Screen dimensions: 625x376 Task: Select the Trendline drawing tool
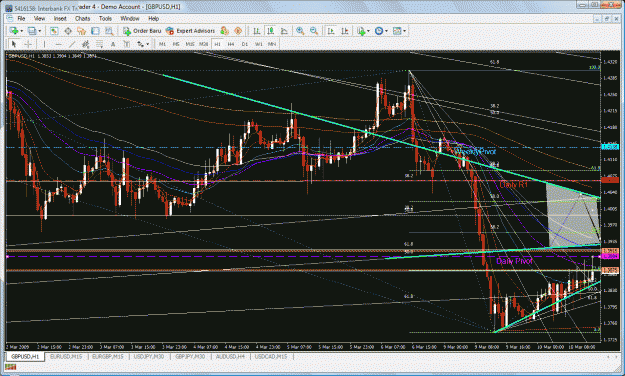click(72, 44)
